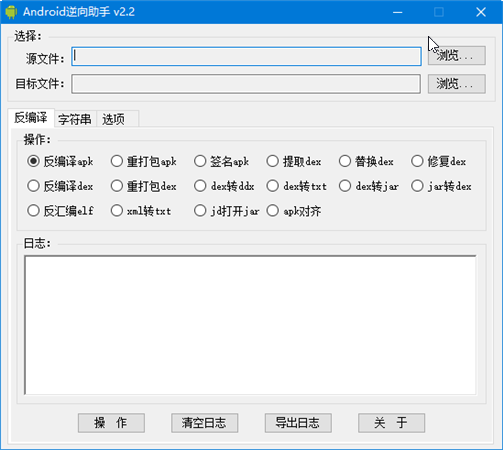This screenshot has height=450, width=503.
Task: Switch to the 反编译 tab
Action: pyautogui.click(x=31, y=118)
